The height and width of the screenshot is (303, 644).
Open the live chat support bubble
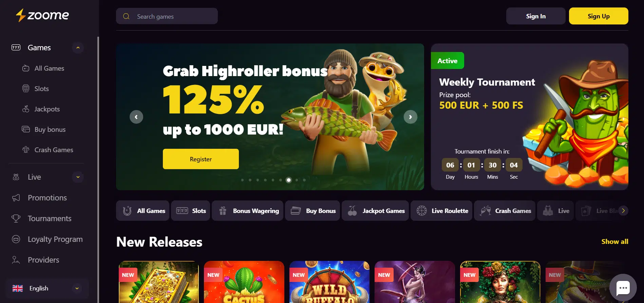(x=623, y=288)
